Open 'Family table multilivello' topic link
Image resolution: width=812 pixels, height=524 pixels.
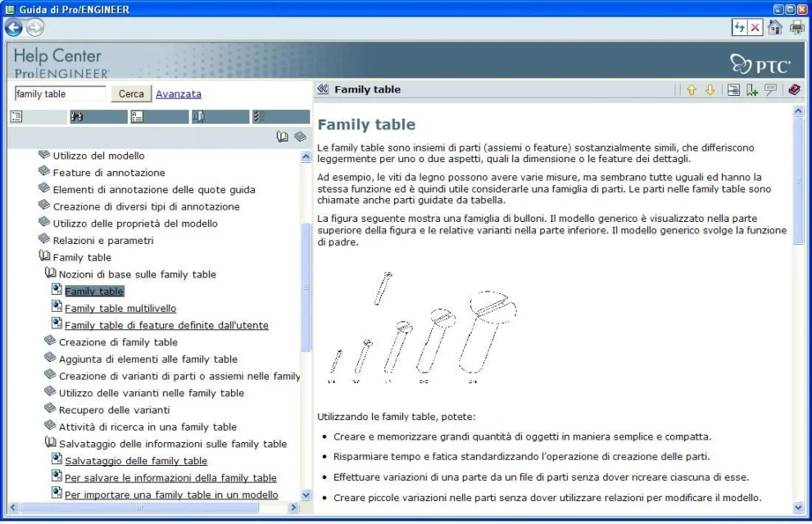pyautogui.click(x=120, y=309)
